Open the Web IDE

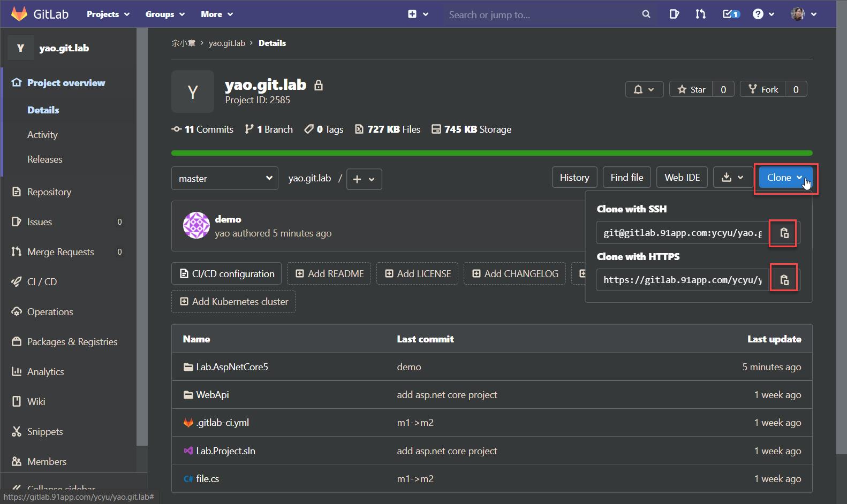click(682, 178)
